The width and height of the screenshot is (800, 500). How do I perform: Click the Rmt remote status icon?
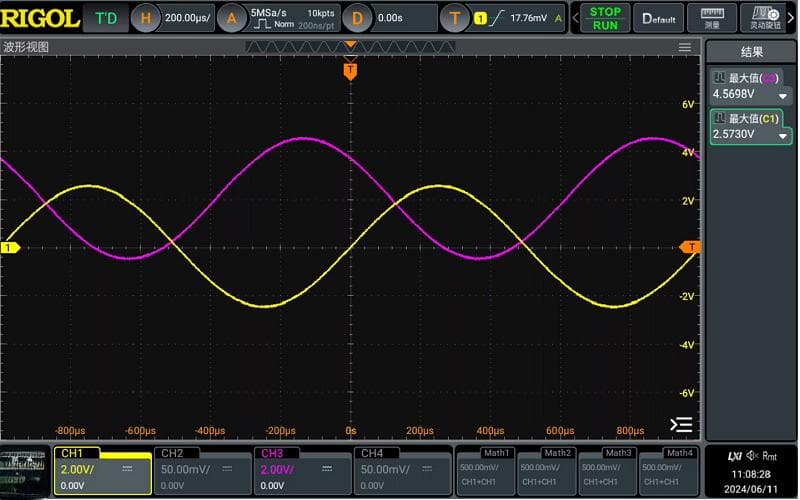click(x=769, y=456)
